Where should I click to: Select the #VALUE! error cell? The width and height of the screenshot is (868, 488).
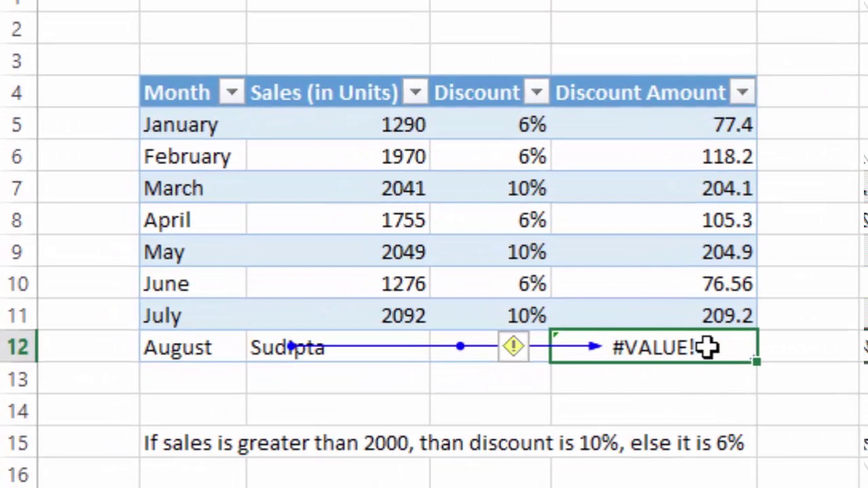click(x=654, y=347)
